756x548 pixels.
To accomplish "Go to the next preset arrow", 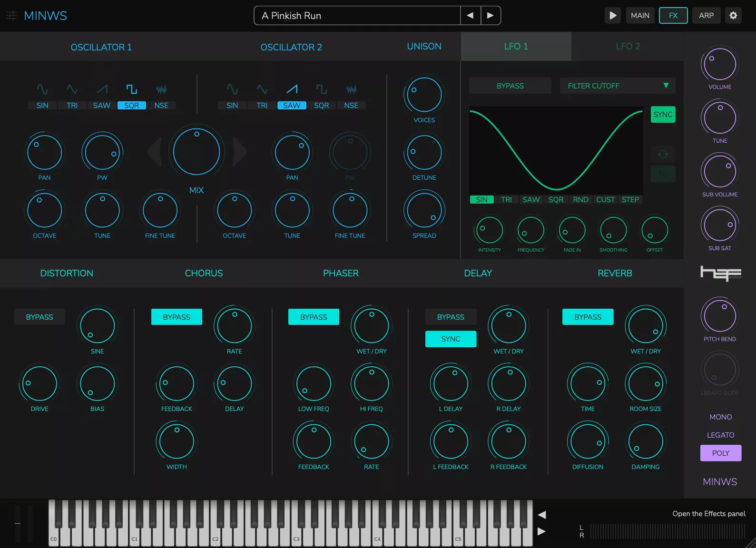I will click(x=491, y=15).
